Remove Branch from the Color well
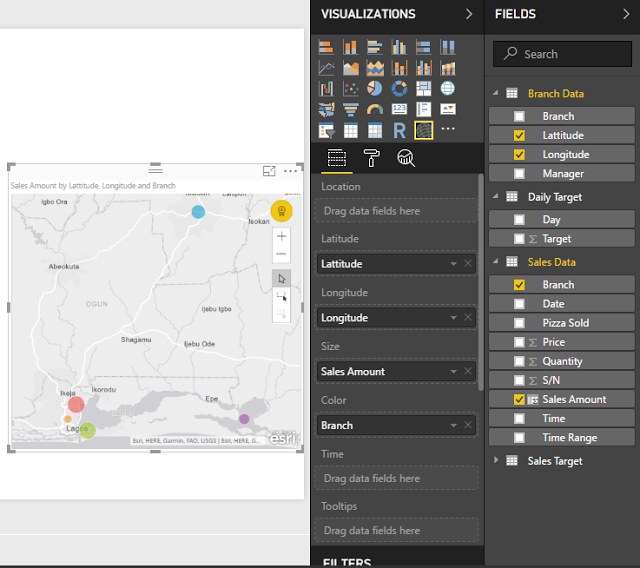This screenshot has width=640, height=568. pos(468,425)
